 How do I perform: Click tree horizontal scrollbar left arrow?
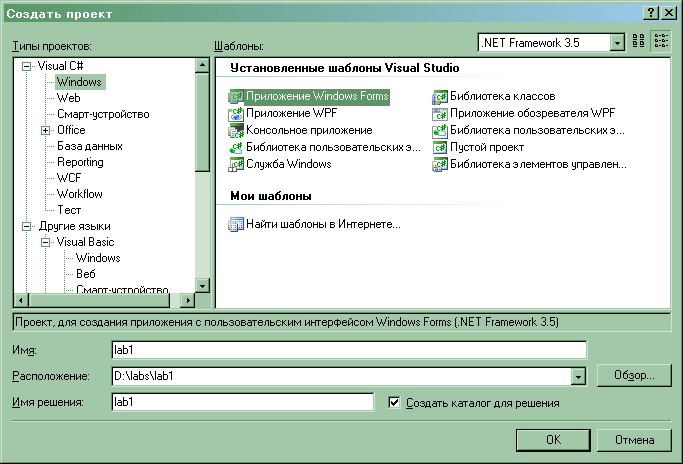pos(21,300)
